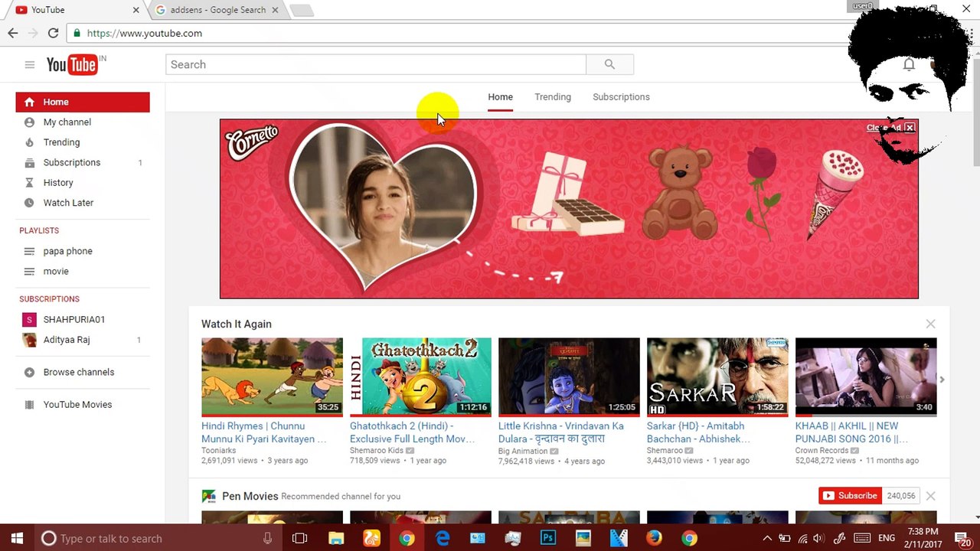Open Shemaroo Kids channel link

(377, 451)
